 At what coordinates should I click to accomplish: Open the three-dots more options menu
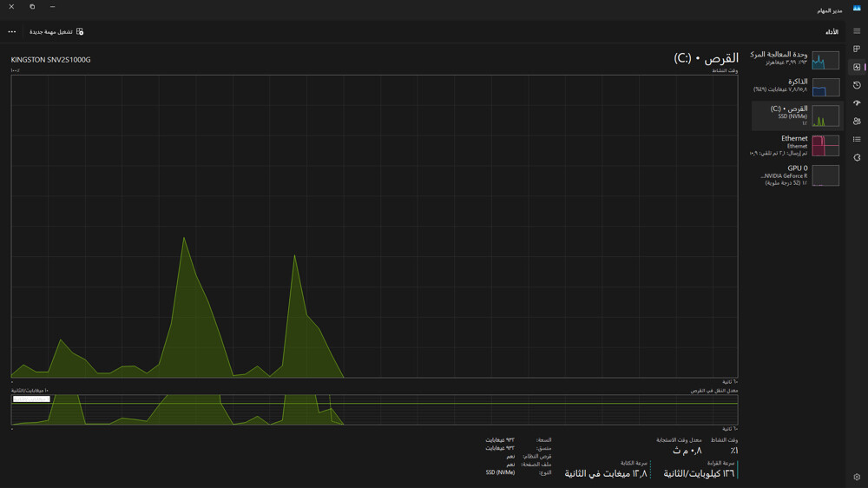point(11,31)
